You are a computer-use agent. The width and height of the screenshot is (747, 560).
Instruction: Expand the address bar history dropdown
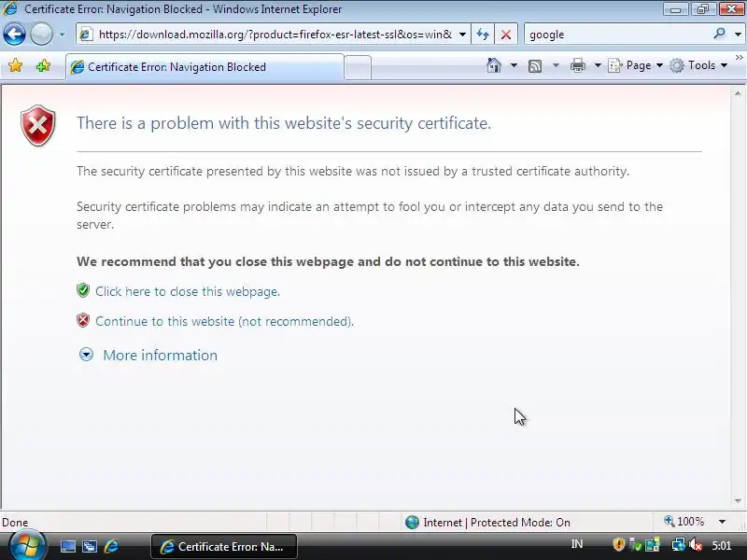pos(462,35)
